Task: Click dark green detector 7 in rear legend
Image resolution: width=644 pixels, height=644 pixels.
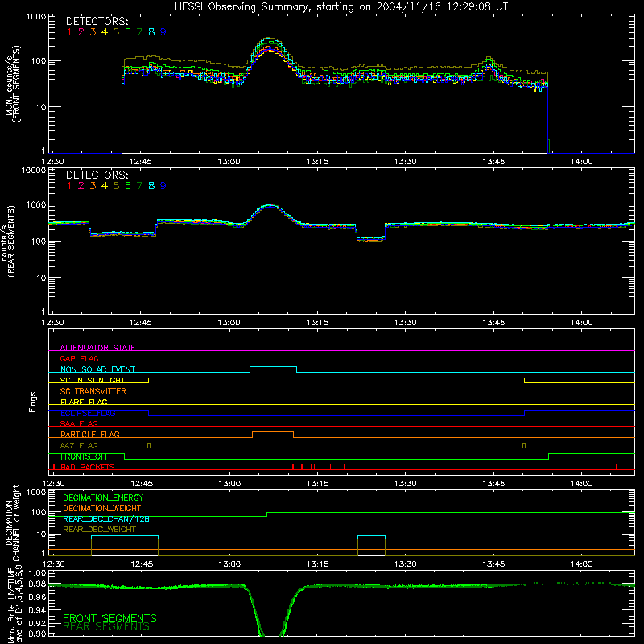Action: 139,186
